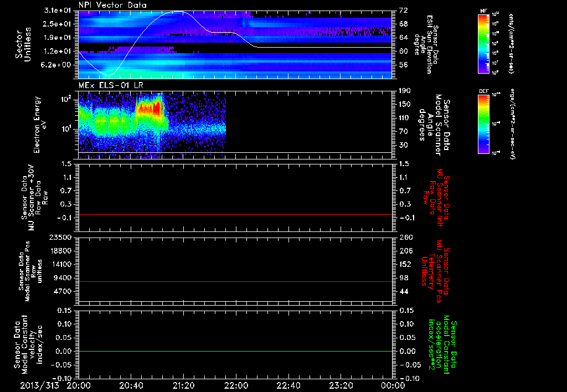Image resolution: width=567 pixels, height=392 pixels.
Task: Click the "22:00" time axis label
Action: (x=236, y=385)
